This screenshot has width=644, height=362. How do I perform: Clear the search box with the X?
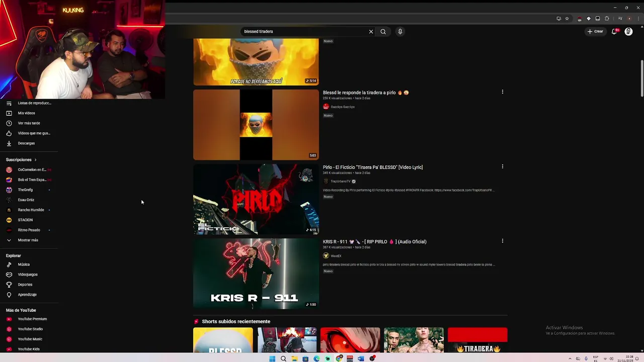point(371,32)
